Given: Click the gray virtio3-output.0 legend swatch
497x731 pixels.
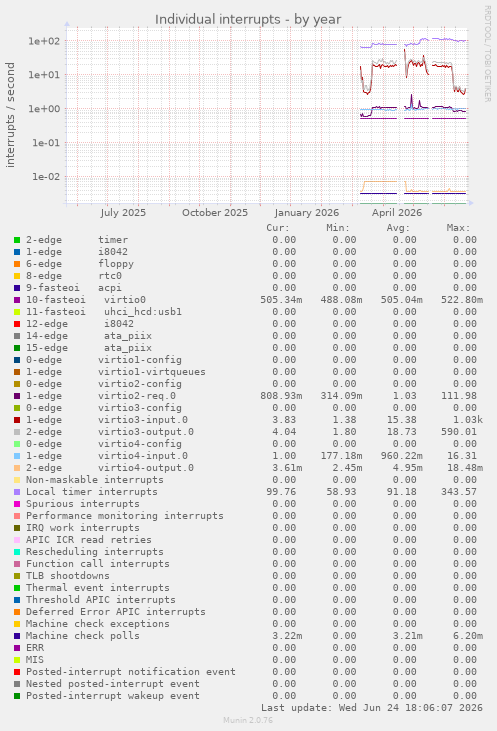Looking at the screenshot, I should click(x=17, y=432).
